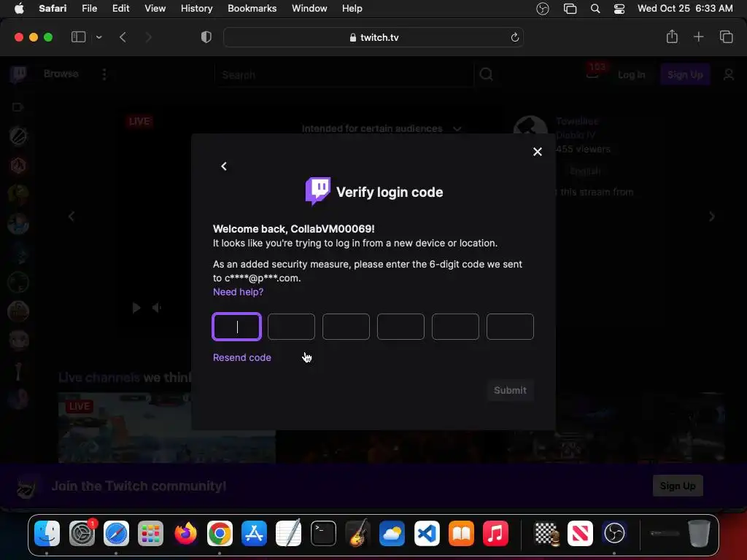Open Launchpad from the Dock
Viewport: 747px width, 560px height.
coord(150,533)
